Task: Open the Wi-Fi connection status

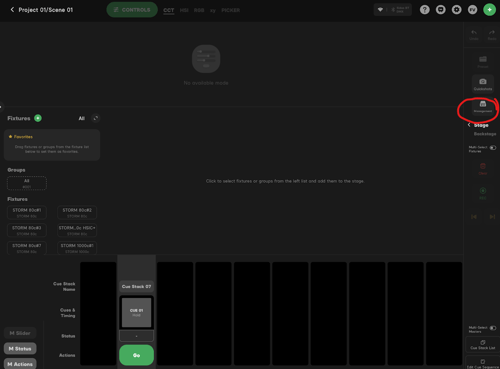Action: pos(380,10)
